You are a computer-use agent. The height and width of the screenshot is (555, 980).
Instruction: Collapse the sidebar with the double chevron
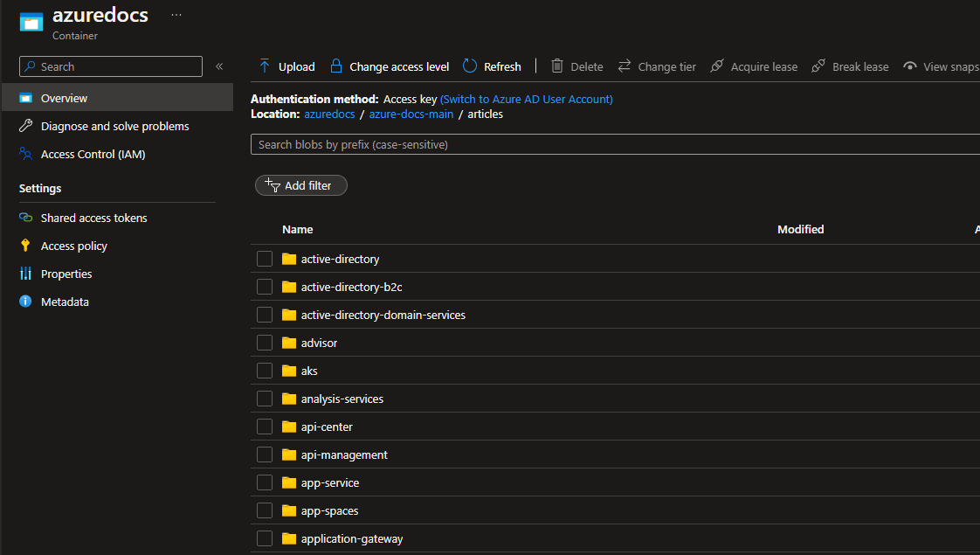[219, 66]
